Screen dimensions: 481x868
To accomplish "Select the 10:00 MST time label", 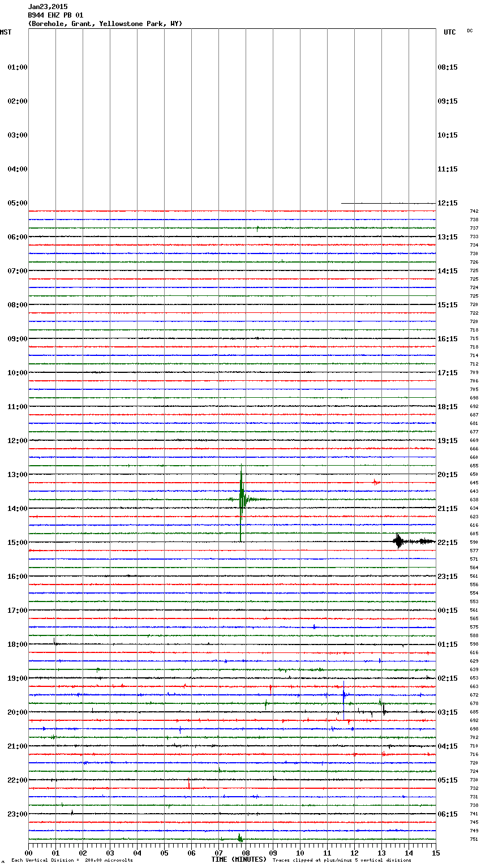I will pyautogui.click(x=18, y=373).
